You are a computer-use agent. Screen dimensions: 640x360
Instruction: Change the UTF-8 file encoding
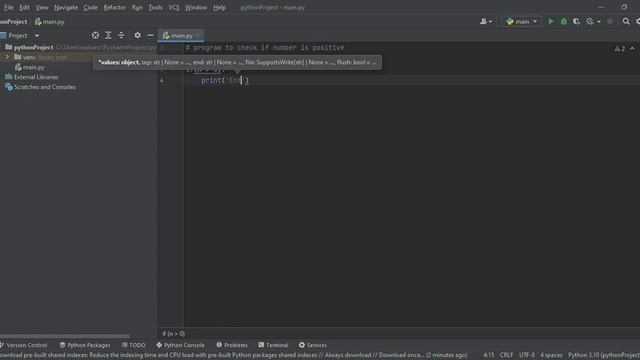coord(527,356)
